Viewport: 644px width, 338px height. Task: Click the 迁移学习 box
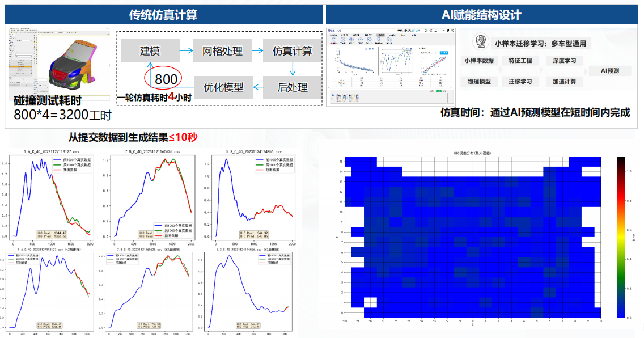coord(520,81)
